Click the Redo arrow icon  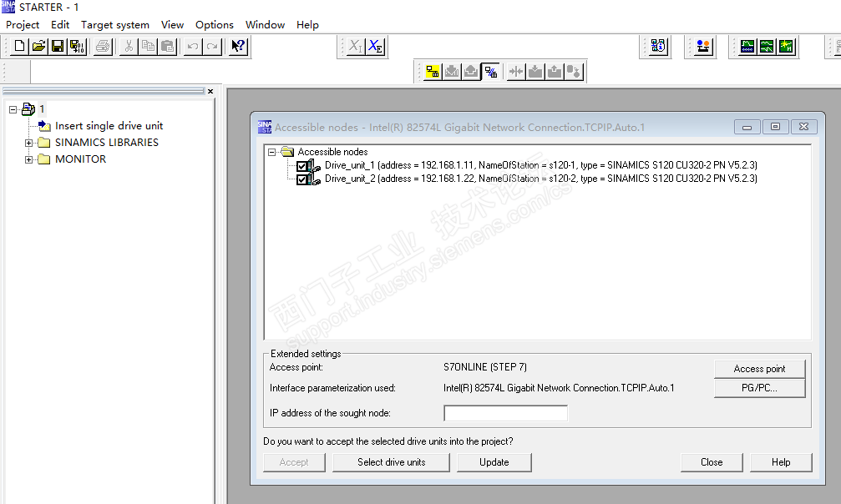coord(212,46)
